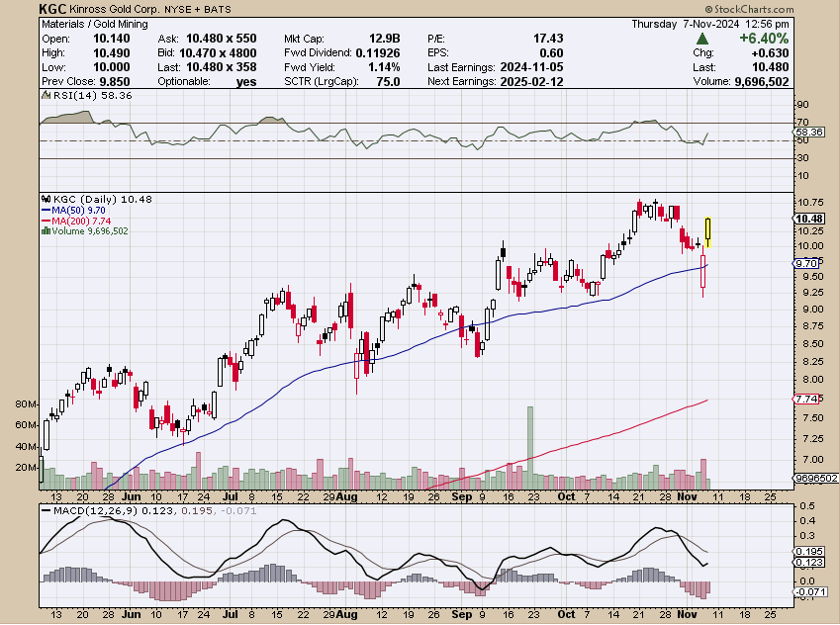Click the Next Earnings 2025-02-12 date
This screenshot has height=625, width=840.
[x=532, y=81]
